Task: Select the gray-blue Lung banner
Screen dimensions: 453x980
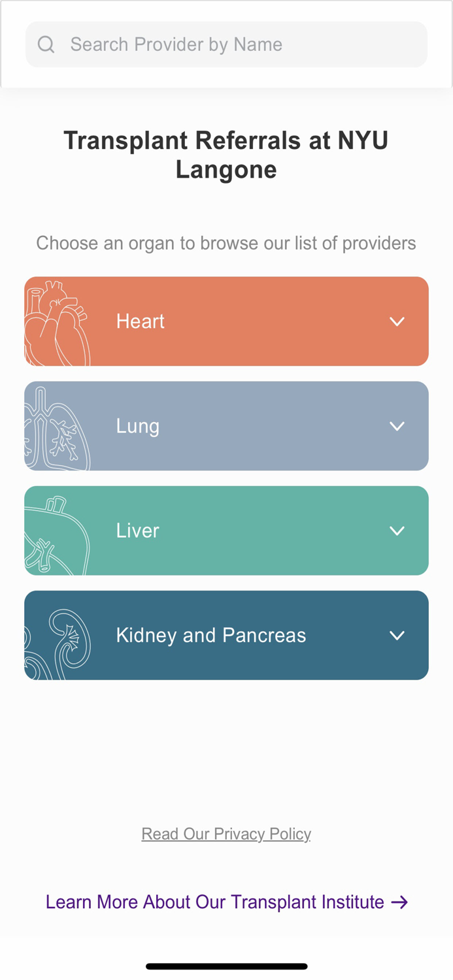Action: coord(226,425)
